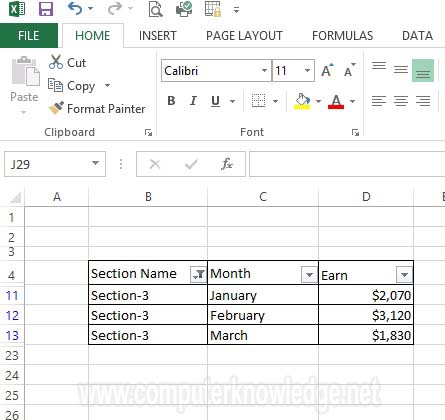Open the Undo history dropdown arrow
This screenshot has width=445, height=420.
[x=91, y=9]
